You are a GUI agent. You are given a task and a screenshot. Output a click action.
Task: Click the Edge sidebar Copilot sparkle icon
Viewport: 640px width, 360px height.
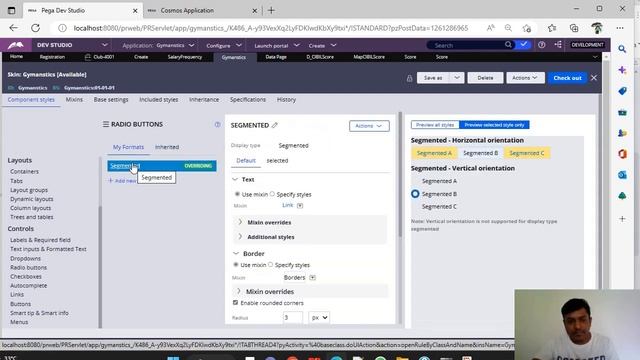(622, 70)
